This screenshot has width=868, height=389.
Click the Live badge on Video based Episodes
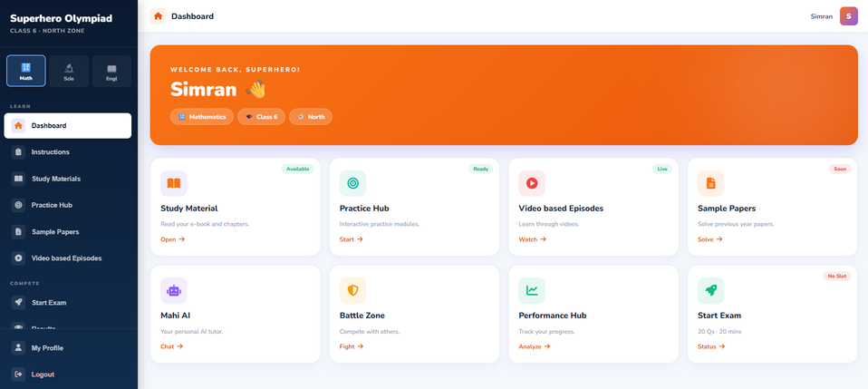[662, 169]
